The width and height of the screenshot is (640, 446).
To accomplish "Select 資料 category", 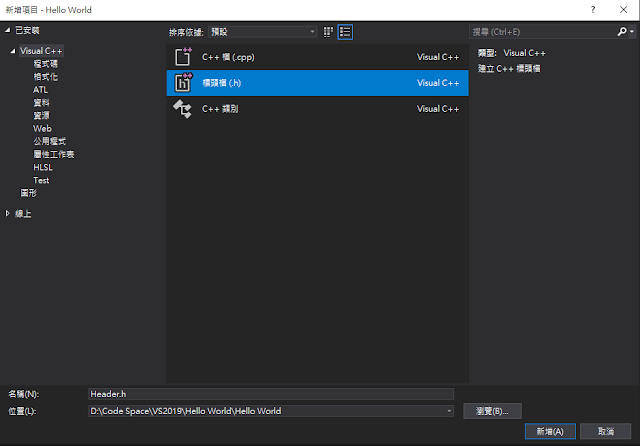I will (41, 103).
